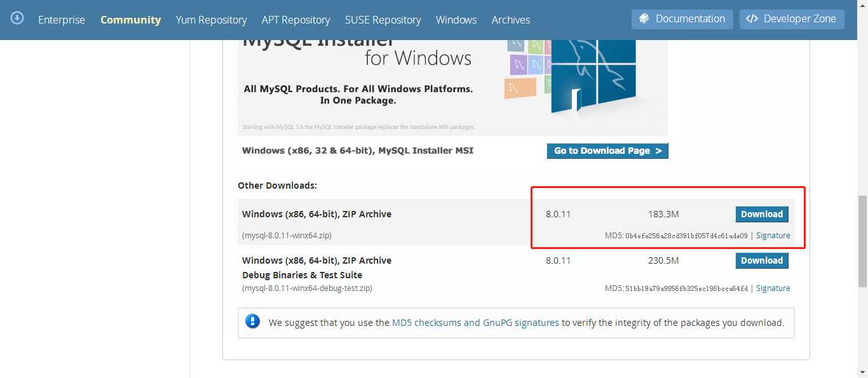Select the Community tab

(131, 20)
